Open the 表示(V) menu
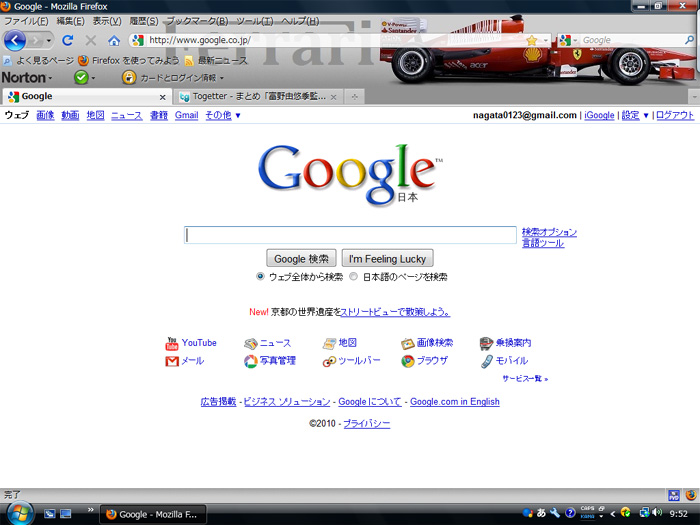 click(x=107, y=21)
